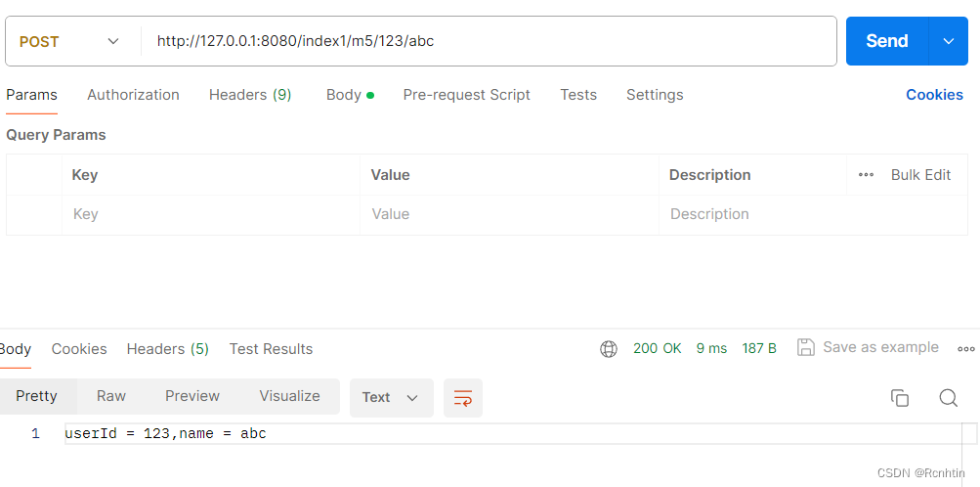Click the query param Description input
Screen dimensions: 980x487
813,214
